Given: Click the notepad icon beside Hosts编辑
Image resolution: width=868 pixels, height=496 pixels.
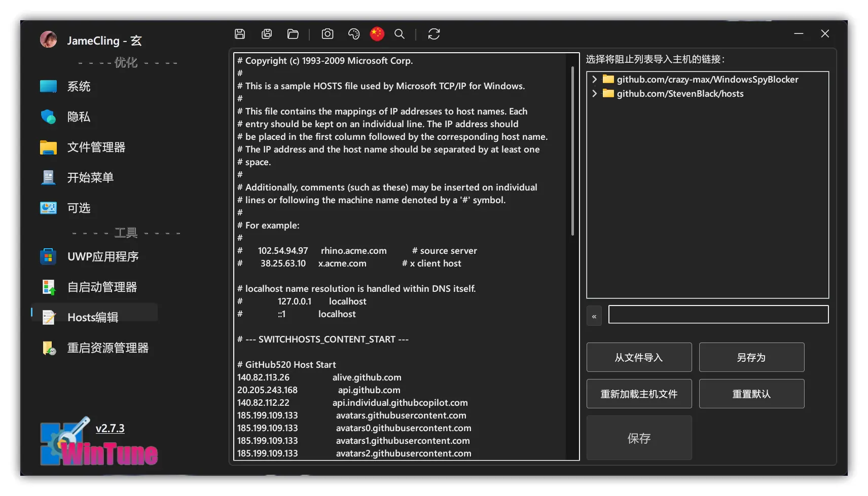Looking at the screenshot, I should click(48, 317).
